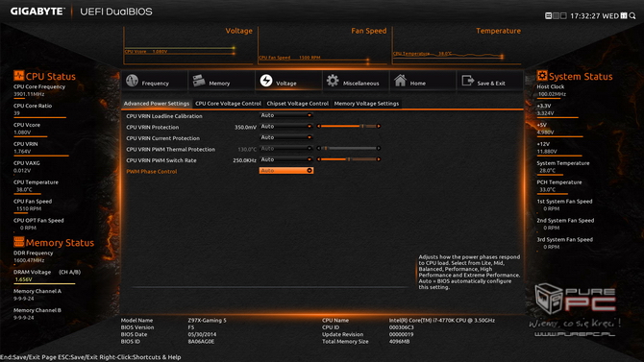The width and height of the screenshot is (644, 362).
Task: Click the 350.0mV value
Action: pyautogui.click(x=245, y=128)
